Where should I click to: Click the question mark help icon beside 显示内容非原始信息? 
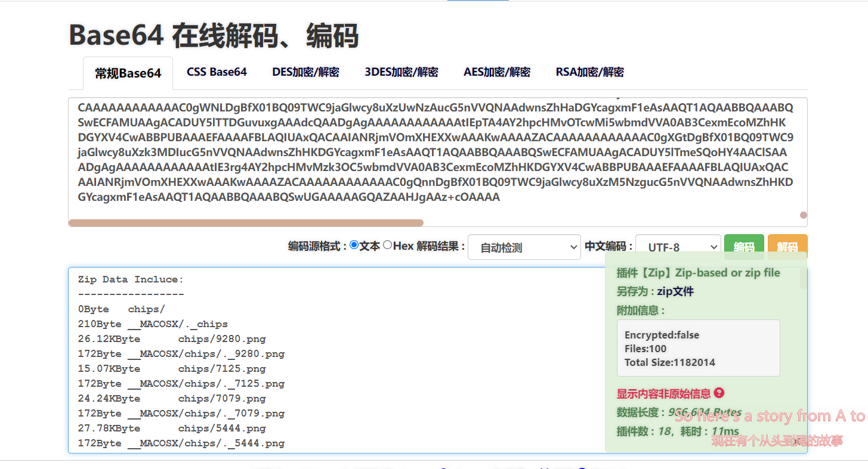(719, 393)
